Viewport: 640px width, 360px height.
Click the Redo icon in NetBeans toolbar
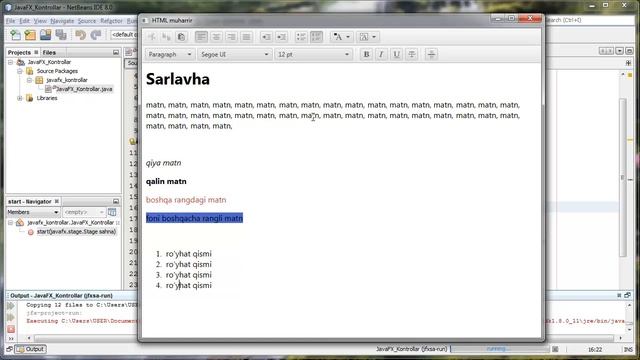pos(96,35)
